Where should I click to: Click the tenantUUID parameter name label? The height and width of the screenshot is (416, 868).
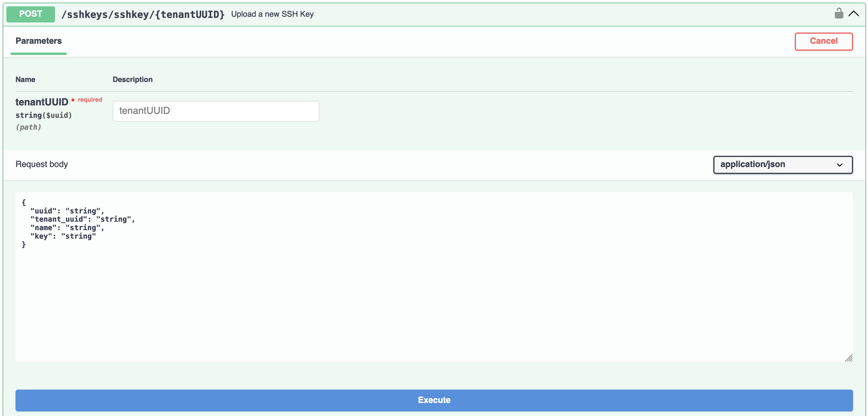coord(42,102)
